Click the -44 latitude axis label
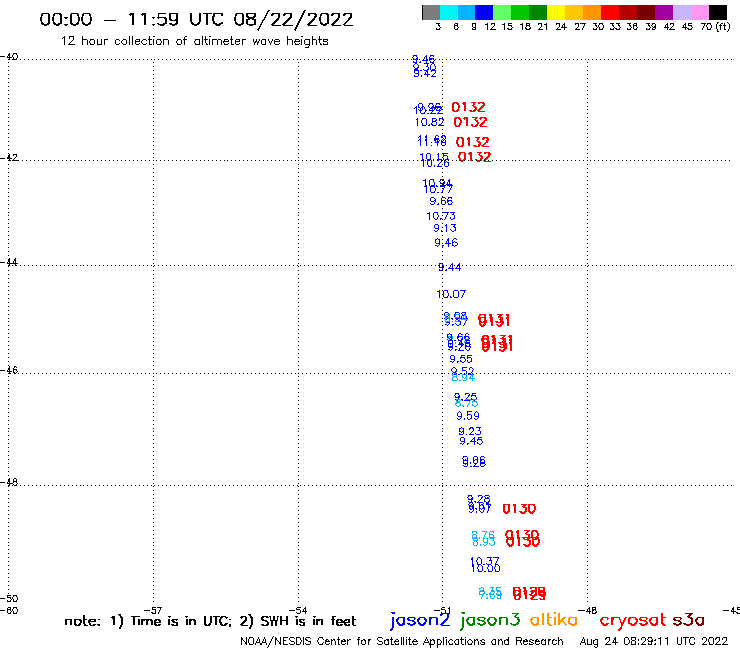The image size is (740, 650). pyautogui.click(x=9, y=262)
